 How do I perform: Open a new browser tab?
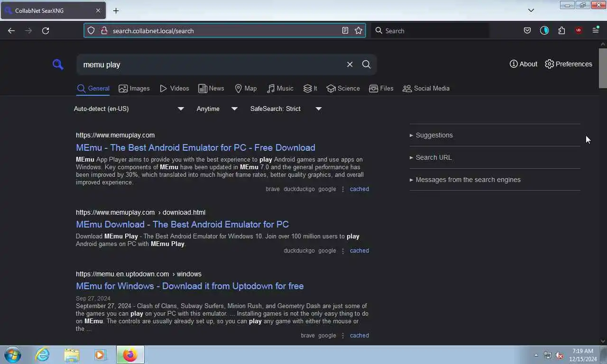[116, 10]
